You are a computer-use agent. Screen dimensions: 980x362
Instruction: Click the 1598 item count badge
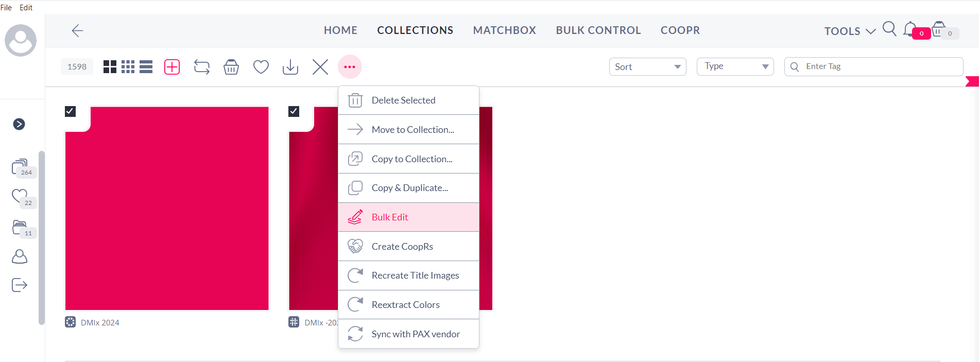(77, 67)
